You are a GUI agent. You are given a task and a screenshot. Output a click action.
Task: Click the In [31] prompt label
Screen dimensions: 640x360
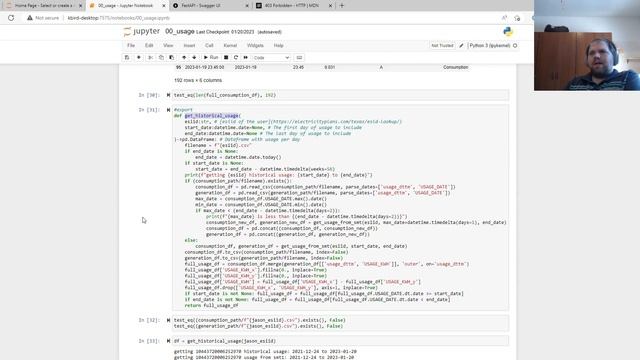point(149,110)
